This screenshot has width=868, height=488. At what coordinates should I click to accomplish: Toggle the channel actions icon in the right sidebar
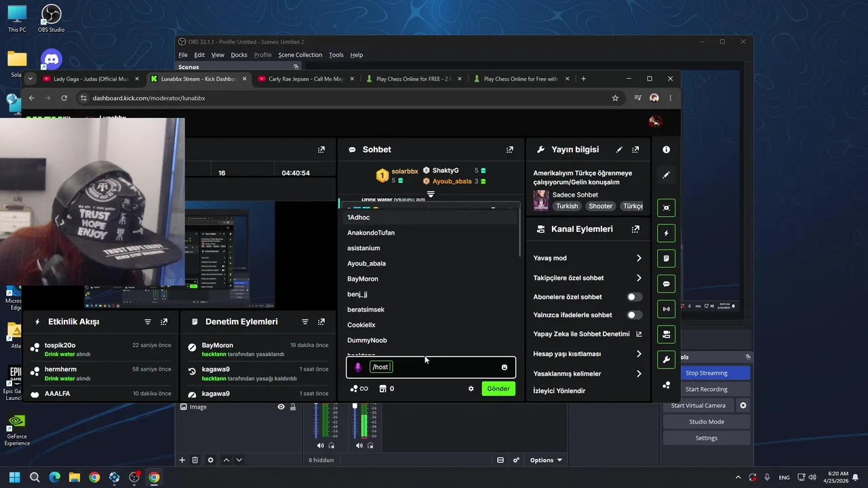pos(666,334)
